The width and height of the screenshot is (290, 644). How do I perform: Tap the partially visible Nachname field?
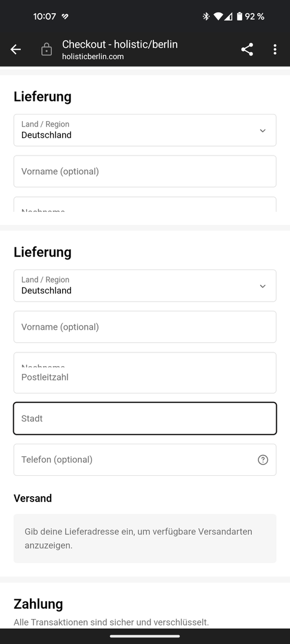(145, 205)
